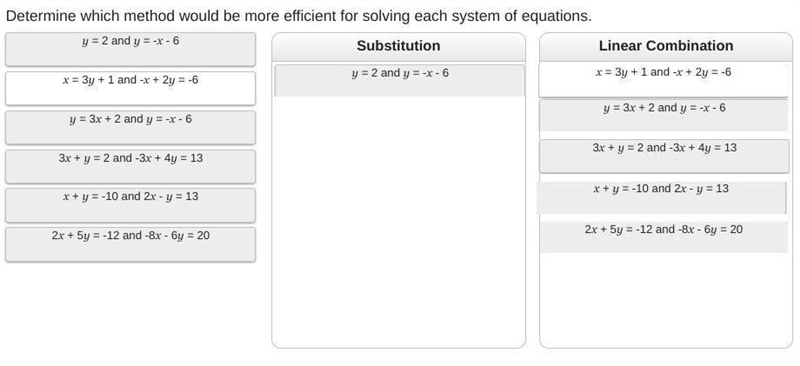Choose the '2x + 5y = -12' source tile

(130, 245)
